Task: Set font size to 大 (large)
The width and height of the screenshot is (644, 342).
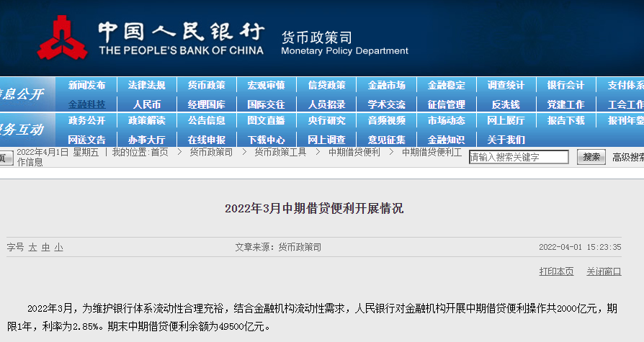Action: 32,247
